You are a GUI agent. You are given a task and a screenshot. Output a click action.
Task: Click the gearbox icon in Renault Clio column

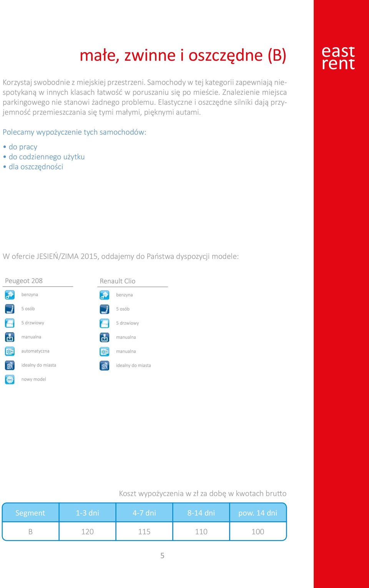[105, 337]
